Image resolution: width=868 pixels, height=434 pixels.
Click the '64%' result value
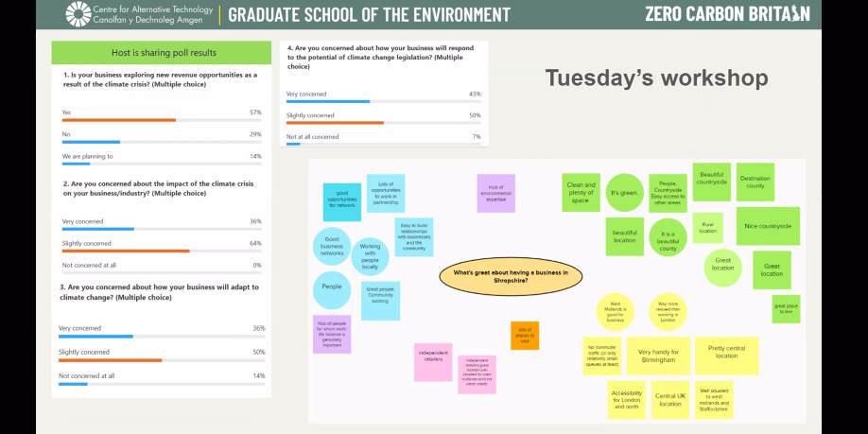coord(255,244)
